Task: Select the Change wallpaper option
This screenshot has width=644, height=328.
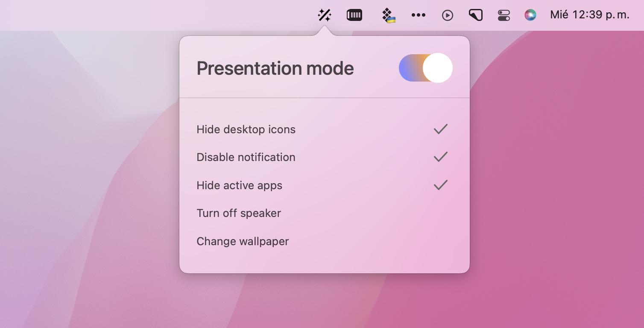Action: pos(243,241)
